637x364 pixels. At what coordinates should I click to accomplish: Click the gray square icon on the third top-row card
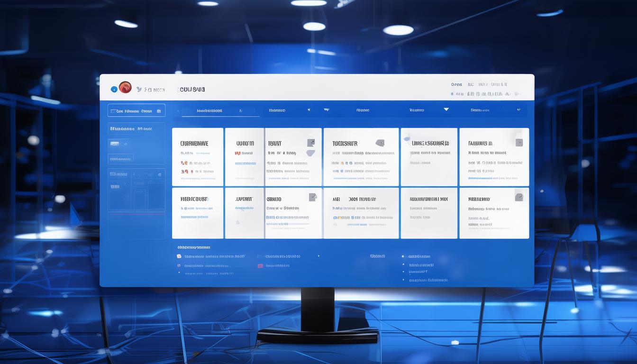tap(311, 143)
